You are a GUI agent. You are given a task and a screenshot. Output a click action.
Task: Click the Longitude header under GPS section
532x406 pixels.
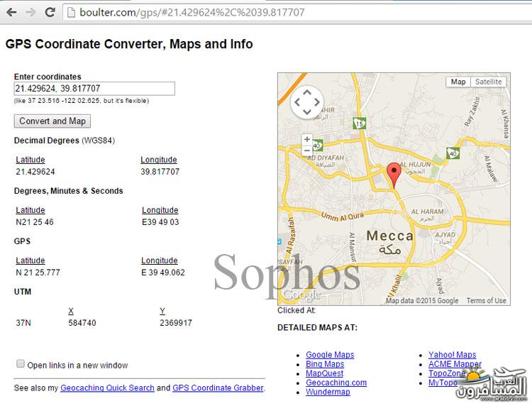coord(159,260)
